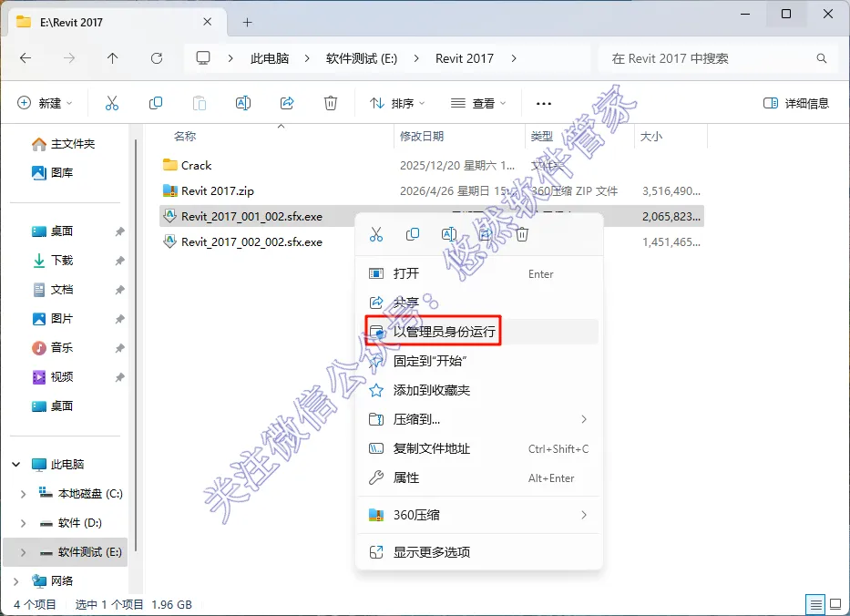Go back with the back arrow
850x616 pixels.
tap(26, 58)
